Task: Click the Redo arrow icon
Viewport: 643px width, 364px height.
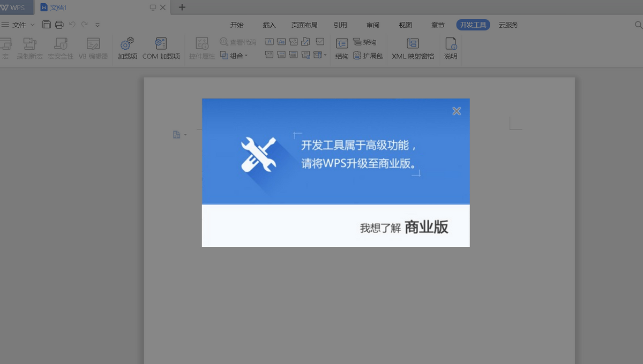Action: pyautogui.click(x=85, y=25)
